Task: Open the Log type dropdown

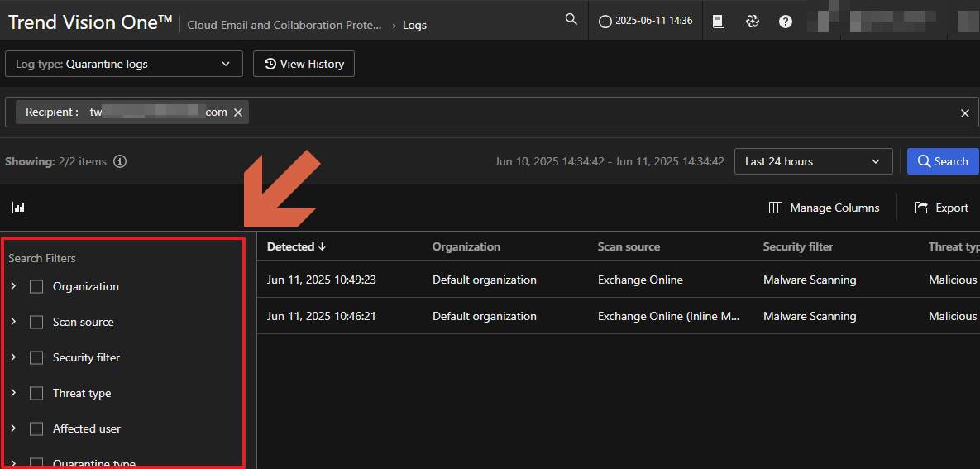Action: point(124,65)
